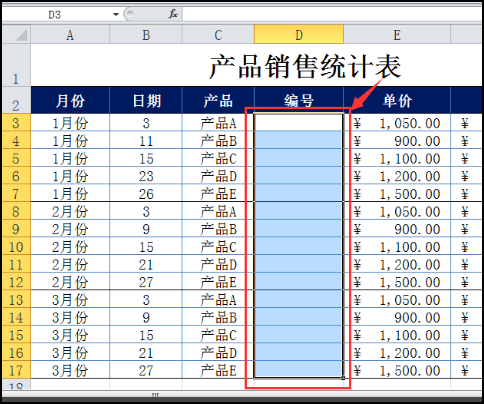
Task: Select row 7 header
Action: click(16, 194)
